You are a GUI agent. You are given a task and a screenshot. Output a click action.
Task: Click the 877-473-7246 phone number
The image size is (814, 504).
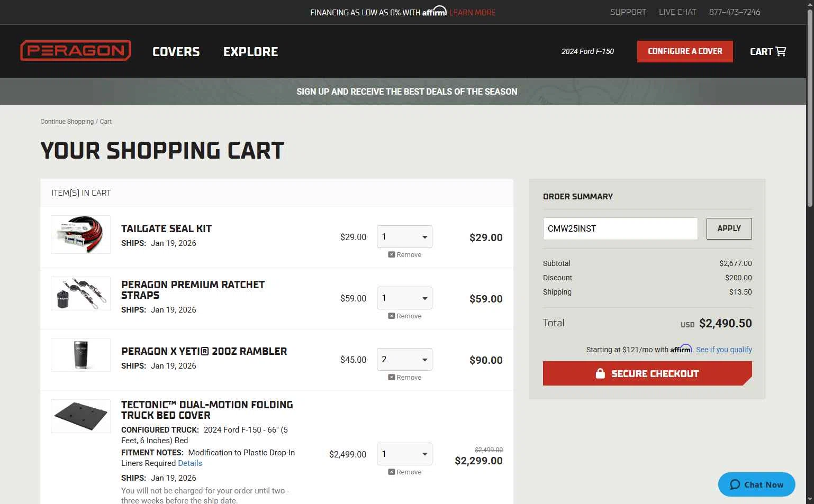tap(735, 12)
